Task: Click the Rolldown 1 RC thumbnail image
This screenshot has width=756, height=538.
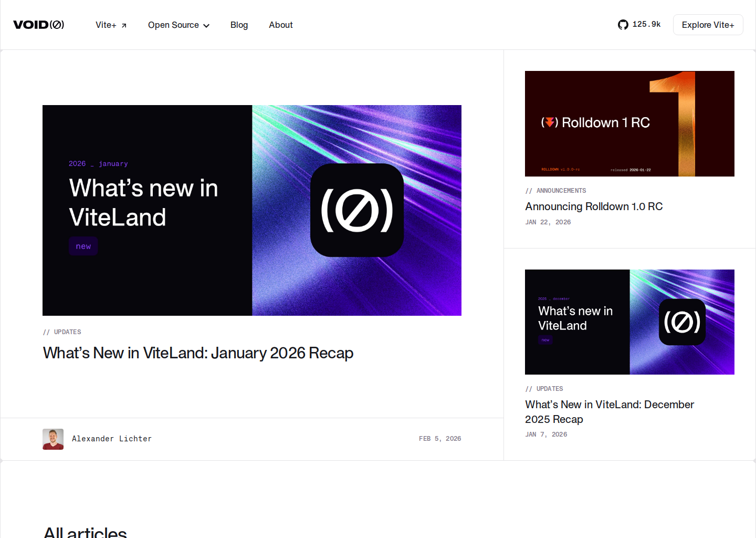Action: 629,123
